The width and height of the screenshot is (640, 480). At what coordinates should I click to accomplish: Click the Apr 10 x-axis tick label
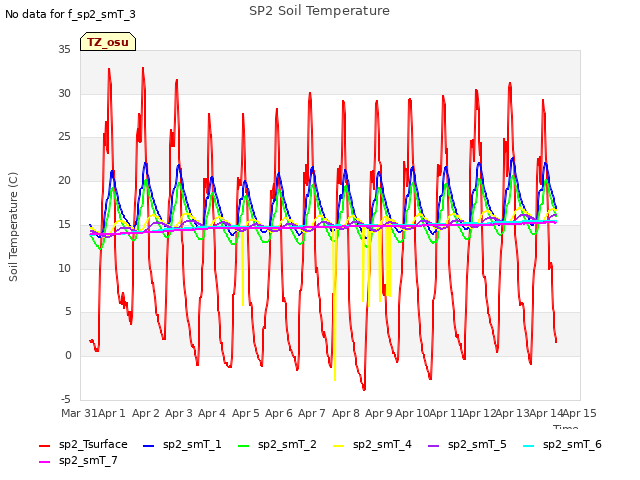[x=412, y=413]
